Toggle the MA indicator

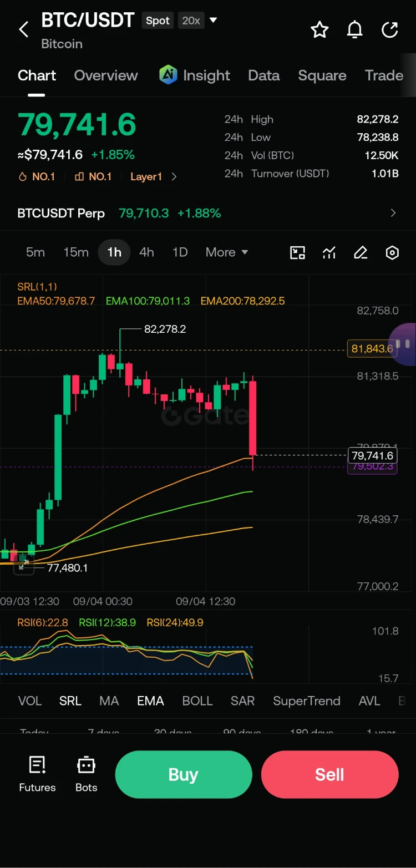coord(109,701)
